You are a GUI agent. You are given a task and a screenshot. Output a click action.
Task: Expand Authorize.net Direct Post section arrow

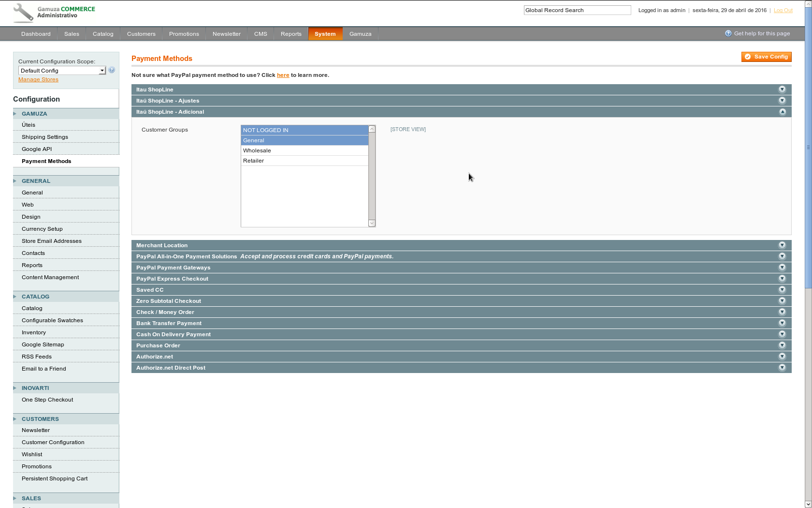(x=782, y=368)
